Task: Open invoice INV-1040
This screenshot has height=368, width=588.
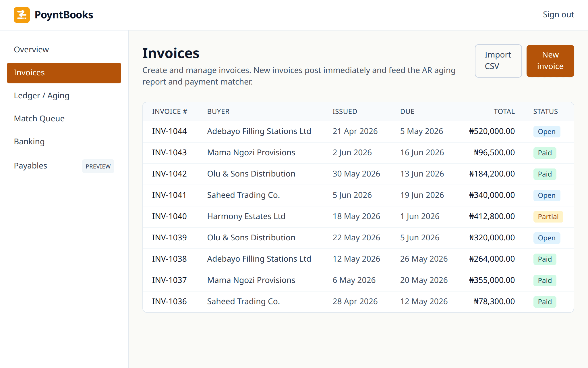Action: pos(169,216)
